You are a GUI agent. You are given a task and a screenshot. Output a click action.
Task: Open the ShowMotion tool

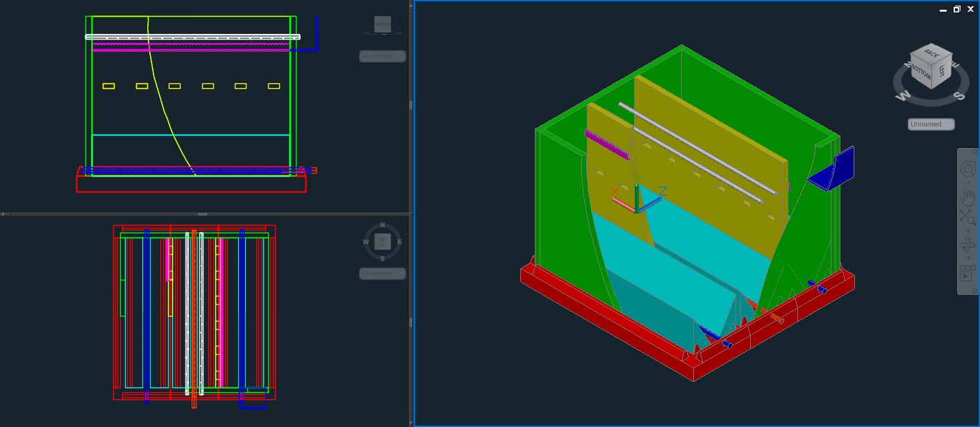point(968,272)
